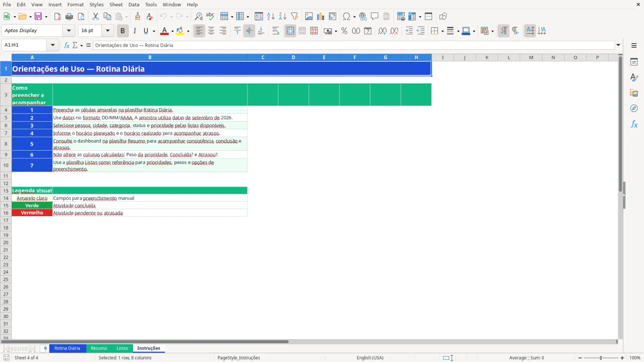Switch to the Listas sheet tab
This screenshot has width=644, height=362.
tap(122, 349)
